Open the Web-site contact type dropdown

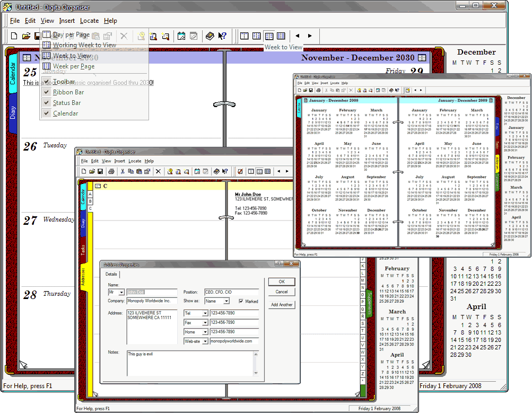pyautogui.click(x=205, y=341)
